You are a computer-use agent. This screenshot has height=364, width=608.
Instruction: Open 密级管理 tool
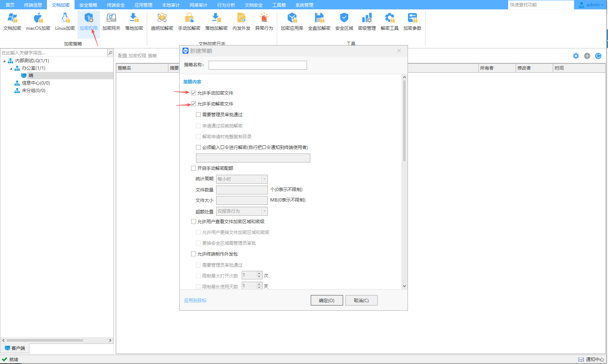coord(367,22)
